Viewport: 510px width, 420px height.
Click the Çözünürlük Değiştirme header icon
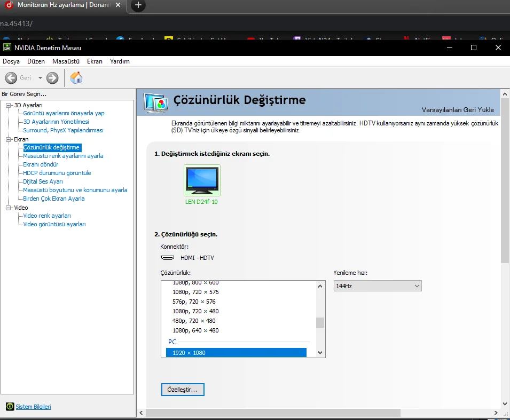[x=156, y=102]
